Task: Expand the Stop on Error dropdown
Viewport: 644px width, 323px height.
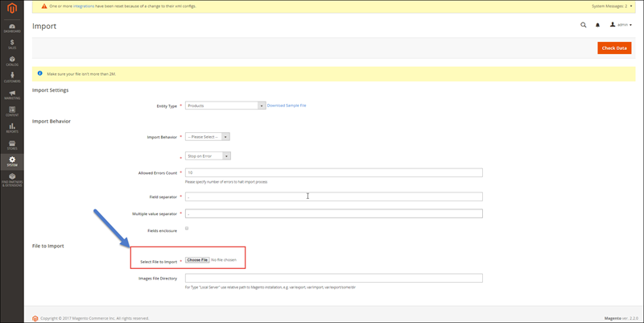Action: (208, 156)
